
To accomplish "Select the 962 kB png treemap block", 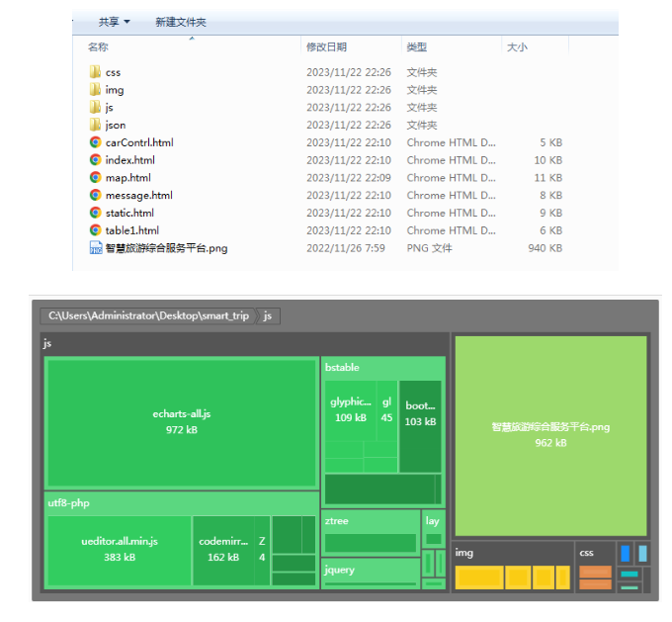I will [x=550, y=435].
